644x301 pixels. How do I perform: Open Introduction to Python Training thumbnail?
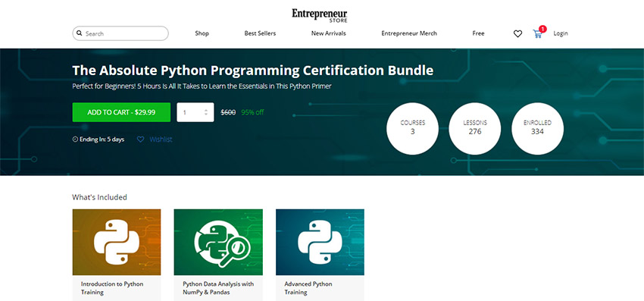(117, 242)
